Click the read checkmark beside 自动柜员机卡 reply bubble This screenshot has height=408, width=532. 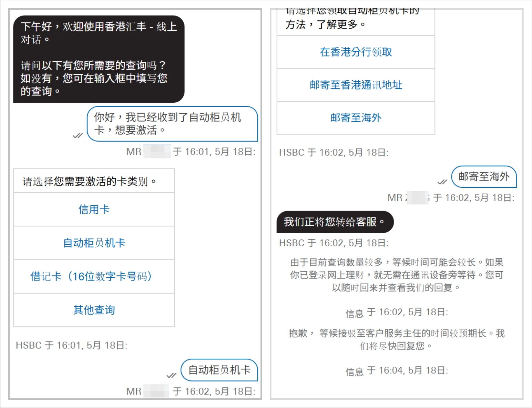tap(171, 375)
